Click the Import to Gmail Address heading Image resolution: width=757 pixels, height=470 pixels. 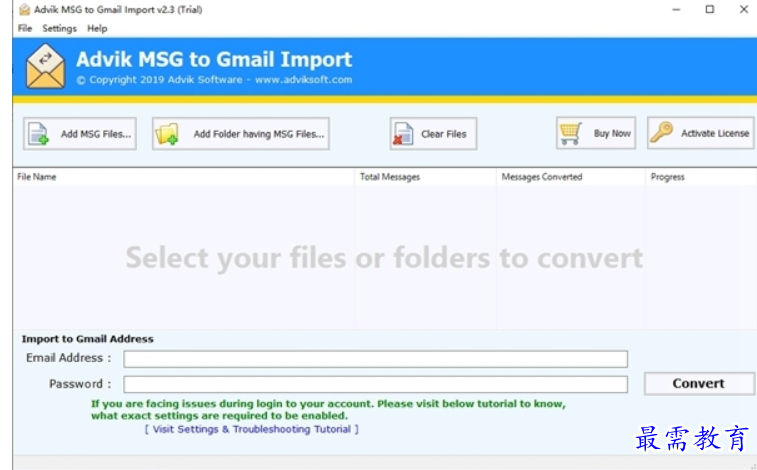pos(87,339)
